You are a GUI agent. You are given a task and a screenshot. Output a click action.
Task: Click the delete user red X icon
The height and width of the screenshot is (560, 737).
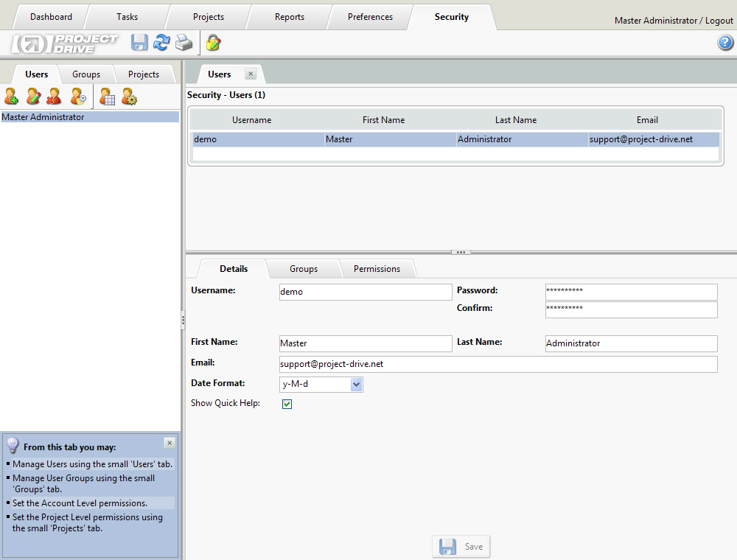tap(54, 97)
